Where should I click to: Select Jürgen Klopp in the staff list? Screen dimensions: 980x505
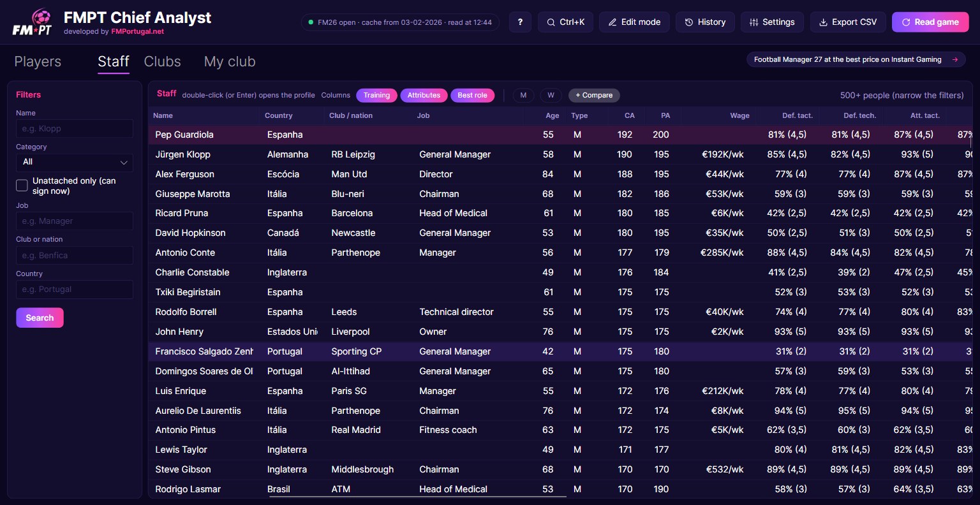click(182, 154)
